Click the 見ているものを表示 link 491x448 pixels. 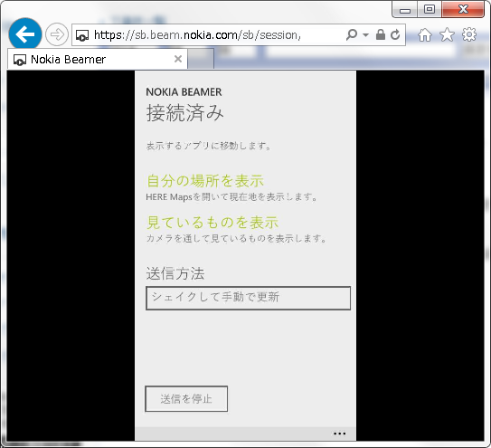[212, 223]
